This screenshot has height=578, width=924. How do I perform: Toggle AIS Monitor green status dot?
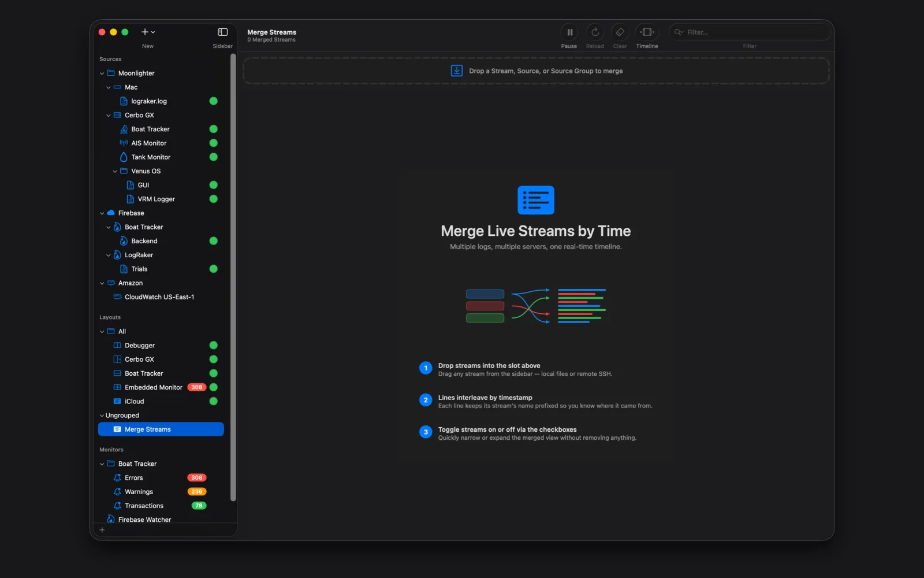213,143
